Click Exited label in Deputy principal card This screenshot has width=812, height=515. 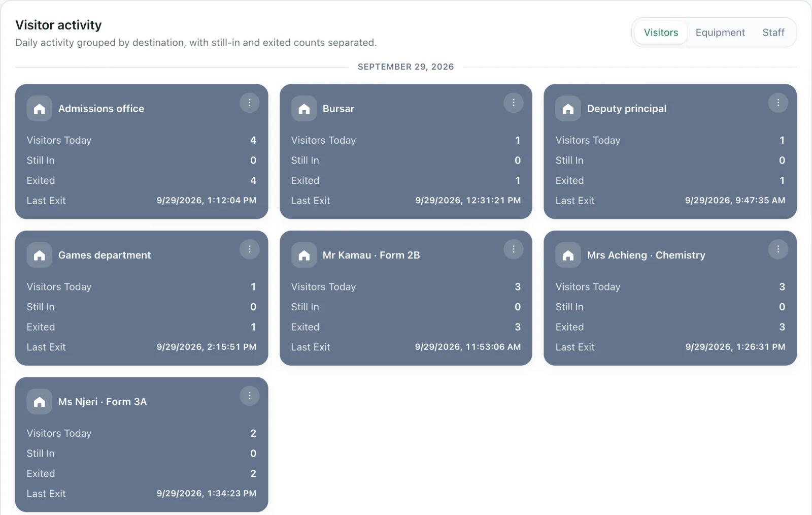pyautogui.click(x=569, y=180)
